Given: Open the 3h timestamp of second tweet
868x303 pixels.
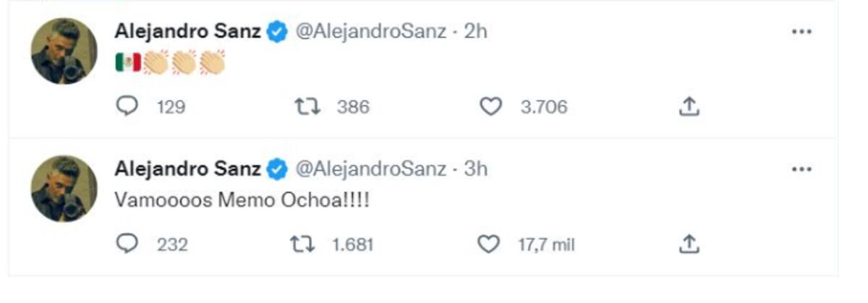Looking at the screenshot, I should (x=476, y=169).
